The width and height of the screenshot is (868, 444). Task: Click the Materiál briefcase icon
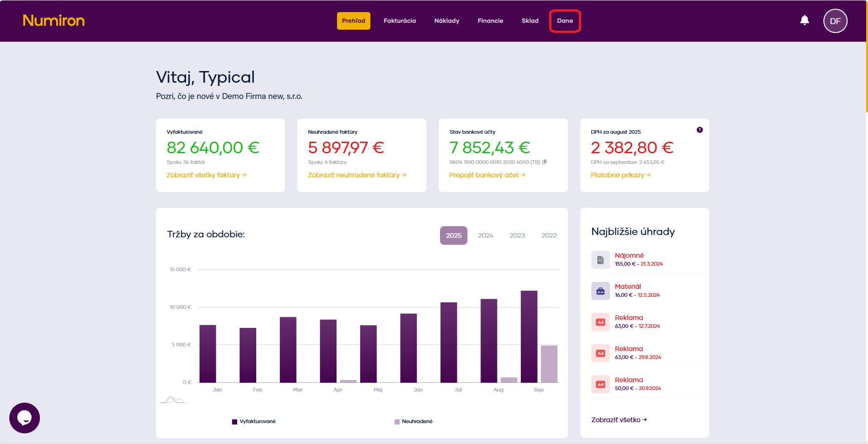[600, 291]
